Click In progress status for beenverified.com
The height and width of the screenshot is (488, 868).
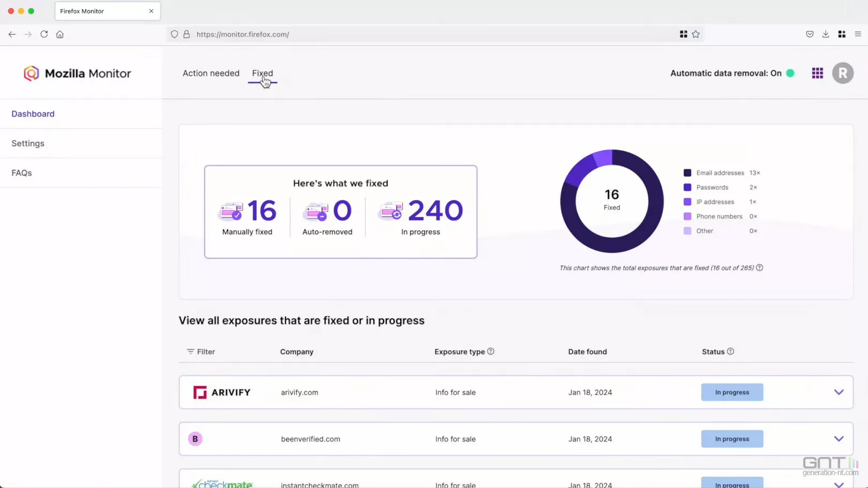732,439
